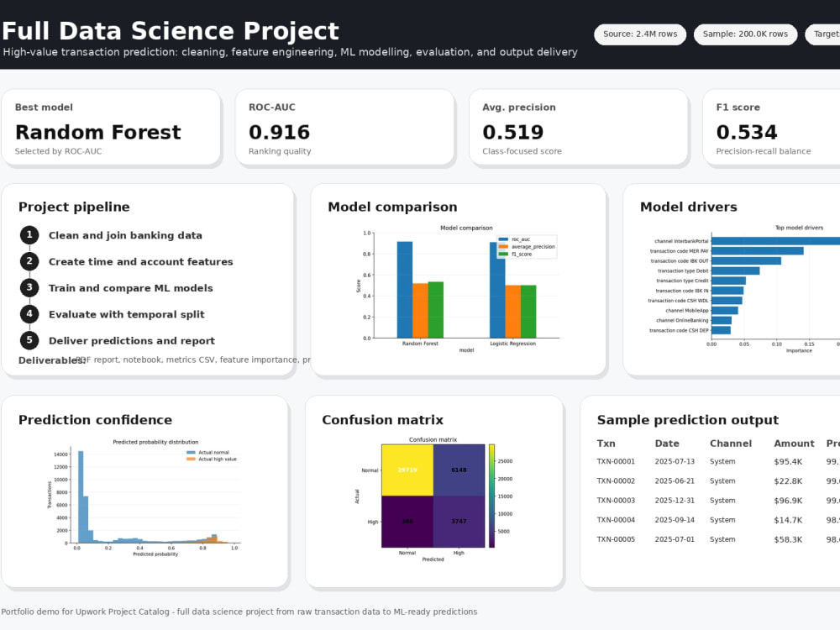840x630 pixels.
Task: Click the amount $22.8K
Action: point(788,480)
